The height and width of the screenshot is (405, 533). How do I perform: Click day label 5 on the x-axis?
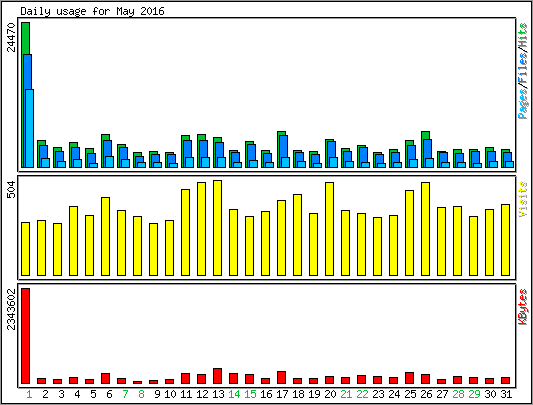93,394
